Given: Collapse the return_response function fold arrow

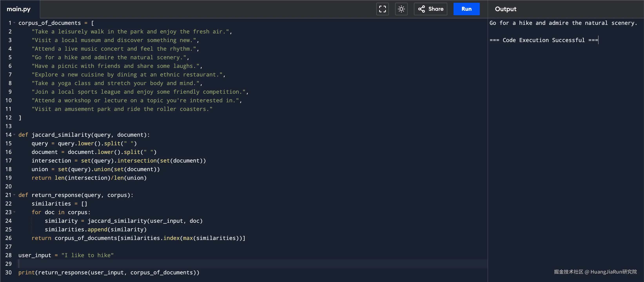Looking at the screenshot, I should (x=15, y=195).
